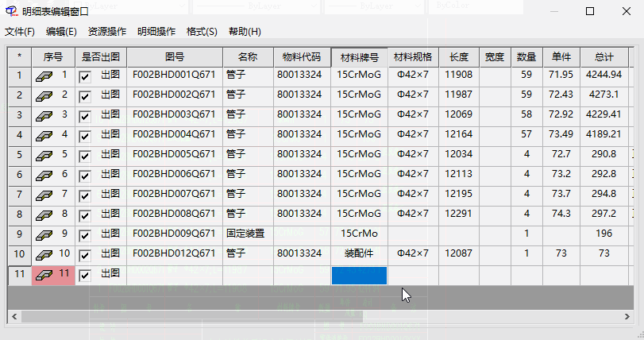Click the select-all asterisk corner cell

pos(19,57)
